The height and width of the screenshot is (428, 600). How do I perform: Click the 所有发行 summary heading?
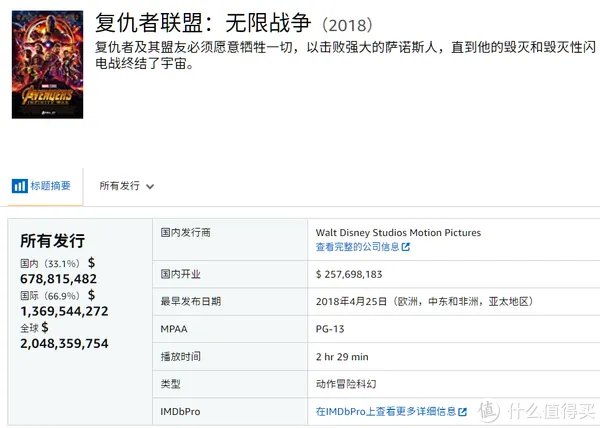tap(52, 241)
